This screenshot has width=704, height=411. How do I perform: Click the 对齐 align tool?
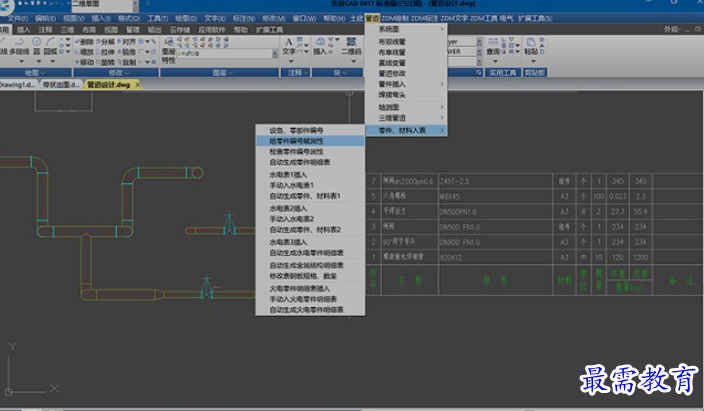tap(126, 42)
